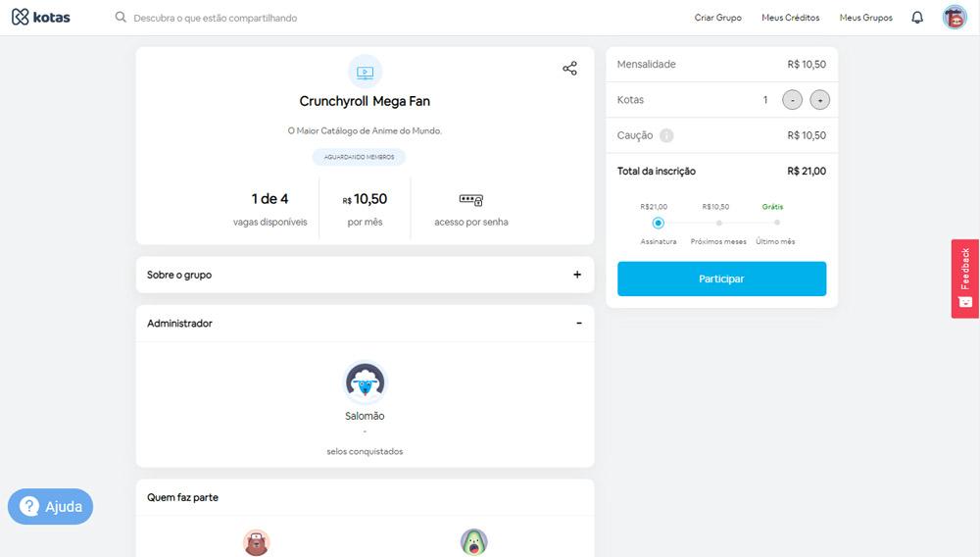Open the Feedback side tab
This screenshot has width=980, height=557.
pos(965,278)
